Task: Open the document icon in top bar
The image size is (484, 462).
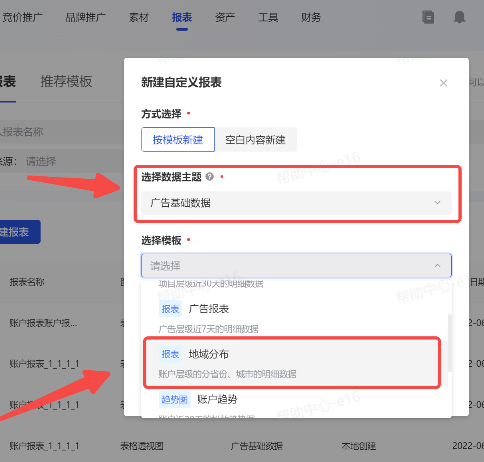Action: 428,17
